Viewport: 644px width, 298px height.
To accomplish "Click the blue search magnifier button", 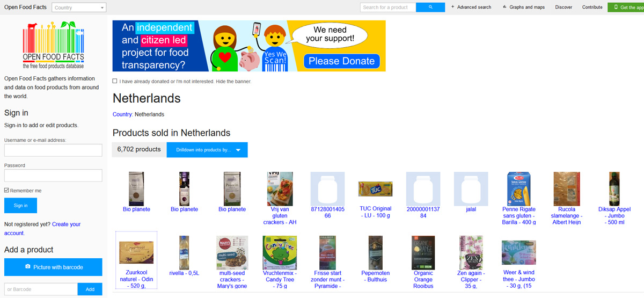I will coord(430,8).
